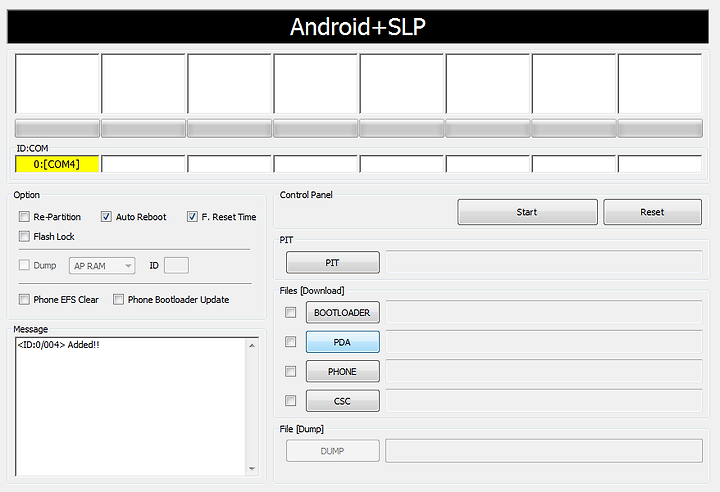Click the PHONE file path field

[x=544, y=371]
